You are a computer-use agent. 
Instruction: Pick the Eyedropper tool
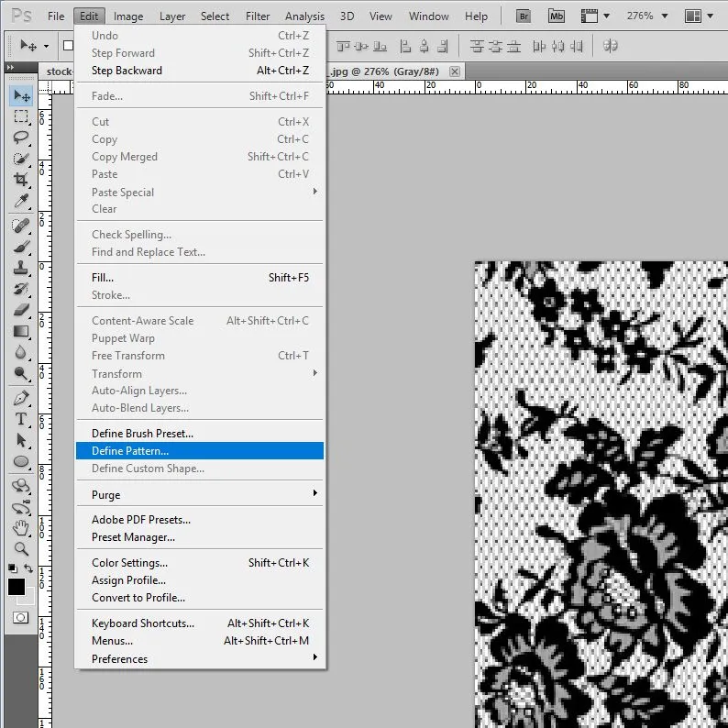click(x=21, y=202)
